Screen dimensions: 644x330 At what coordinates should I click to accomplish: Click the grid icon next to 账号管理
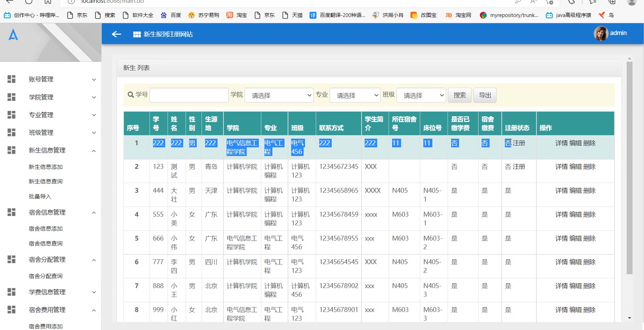11,79
